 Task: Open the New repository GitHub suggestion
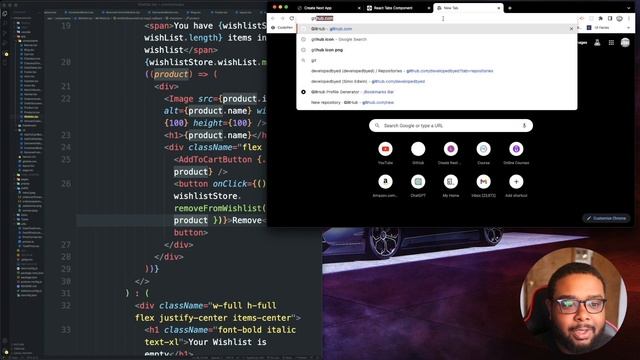[437, 102]
